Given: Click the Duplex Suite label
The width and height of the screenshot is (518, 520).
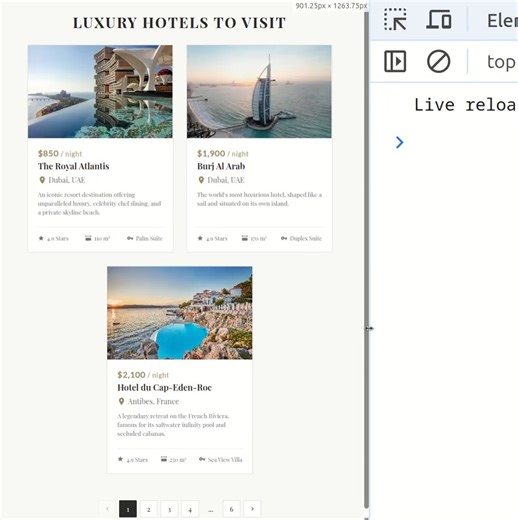Looking at the screenshot, I should pos(306,238).
